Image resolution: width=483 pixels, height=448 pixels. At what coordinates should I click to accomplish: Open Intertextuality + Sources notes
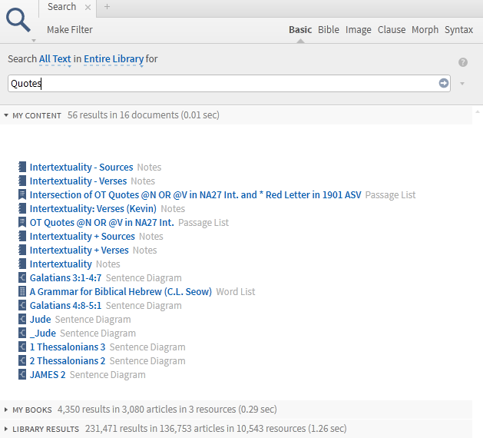tap(82, 237)
